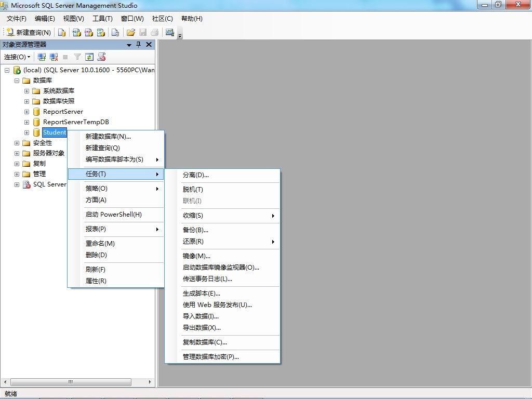532x399 pixels.
Task: Expand the 数据库快照 folder
Action: (x=26, y=101)
